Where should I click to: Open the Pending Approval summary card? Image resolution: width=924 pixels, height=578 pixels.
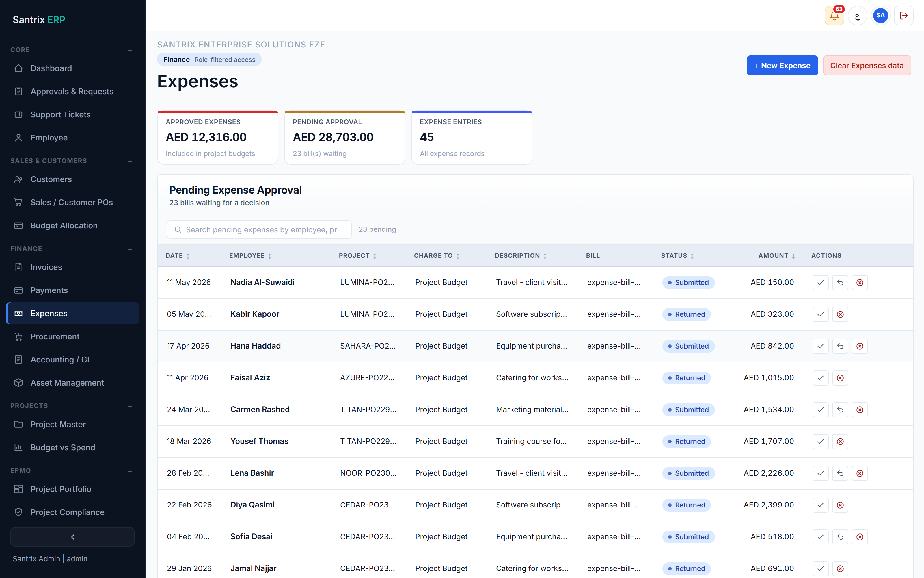click(x=344, y=138)
